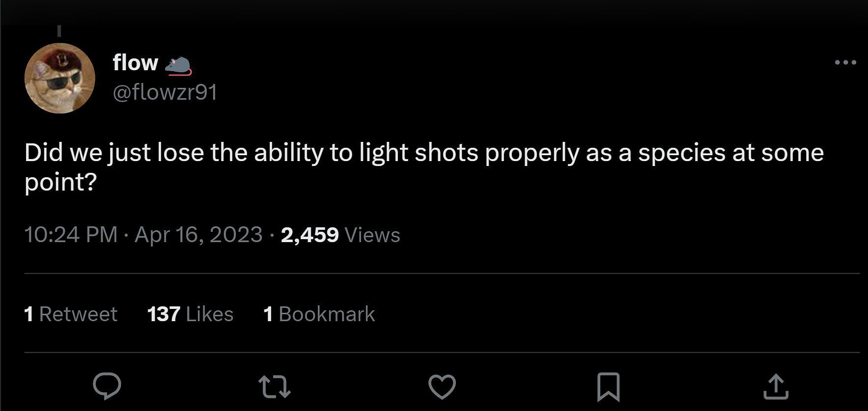Toggle the bookmark icon on this tweet
868x411 pixels.
click(x=608, y=386)
